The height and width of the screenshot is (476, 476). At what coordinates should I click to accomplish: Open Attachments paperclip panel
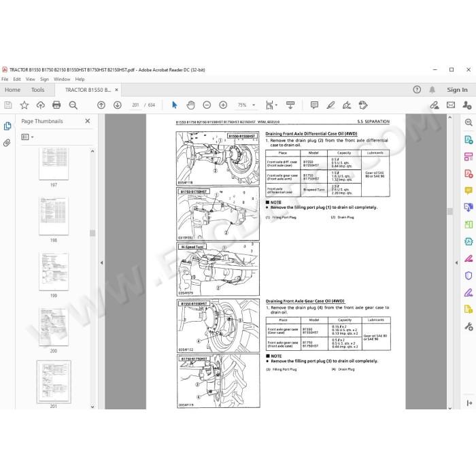(x=7, y=143)
